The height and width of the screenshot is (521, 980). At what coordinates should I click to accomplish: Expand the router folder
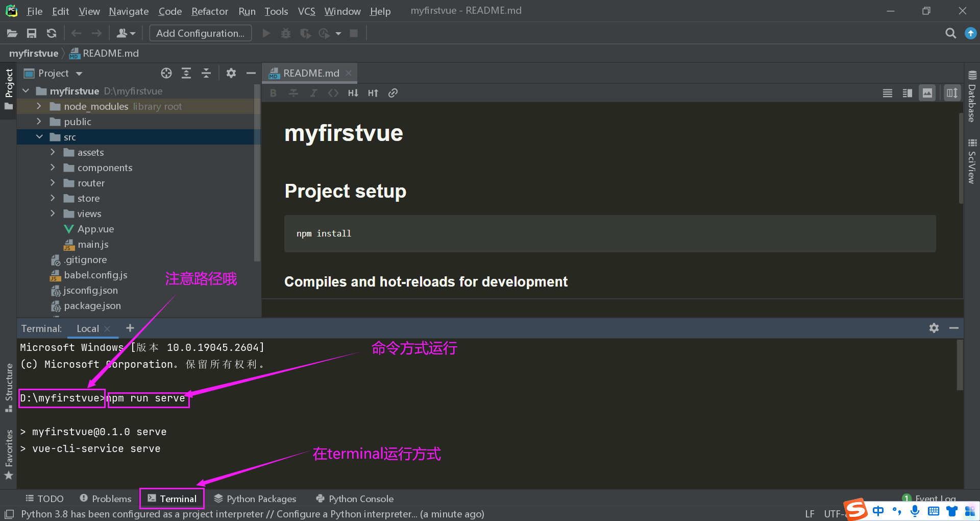pos(53,183)
